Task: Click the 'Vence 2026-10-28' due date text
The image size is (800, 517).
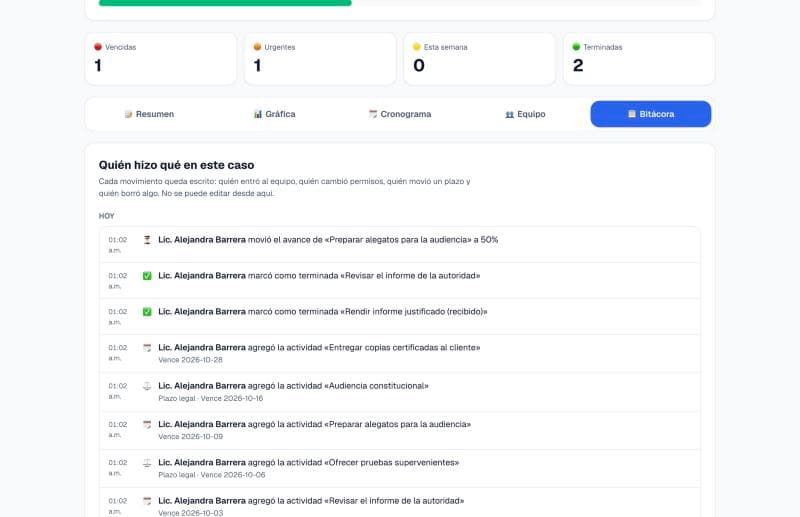Action: click(x=190, y=360)
